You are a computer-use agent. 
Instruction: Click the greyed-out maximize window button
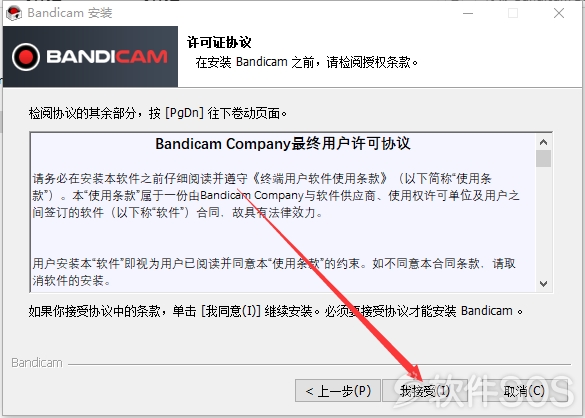[513, 13]
